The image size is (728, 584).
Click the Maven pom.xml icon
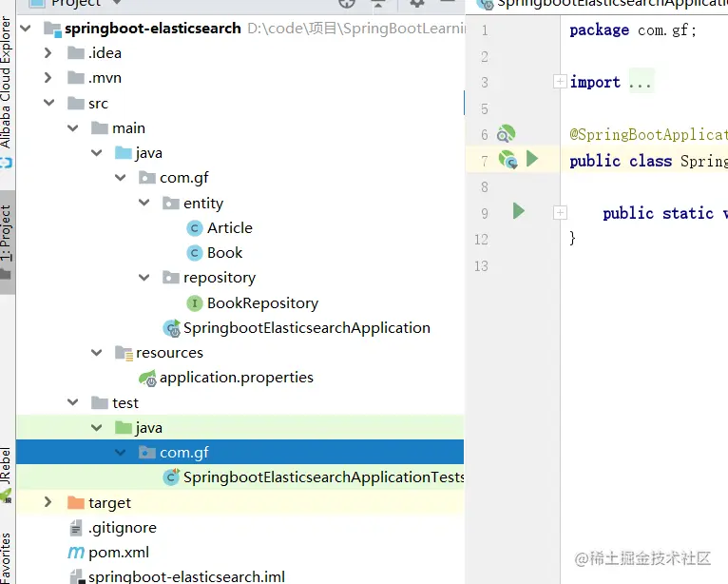pos(76,553)
